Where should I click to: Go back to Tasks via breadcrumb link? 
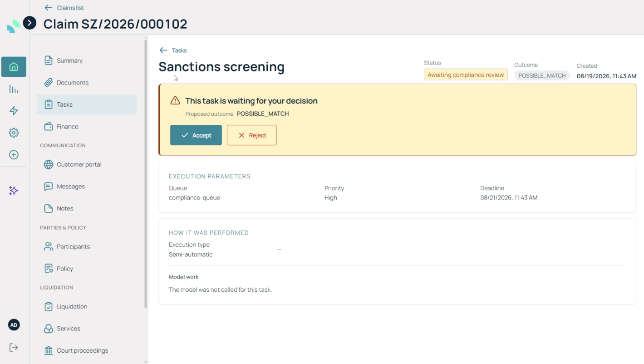[179, 50]
